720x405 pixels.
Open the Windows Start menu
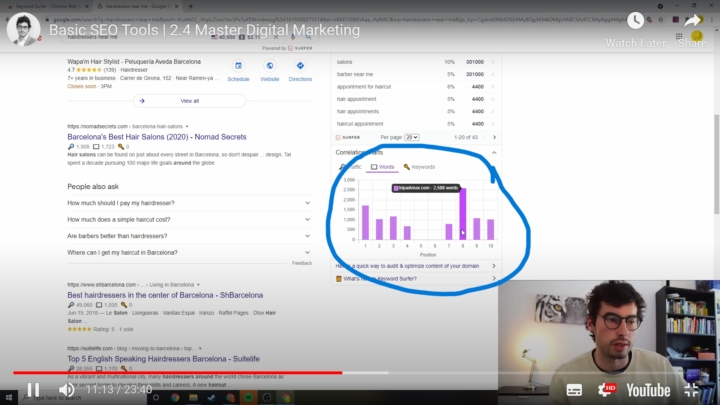click(x=9, y=398)
